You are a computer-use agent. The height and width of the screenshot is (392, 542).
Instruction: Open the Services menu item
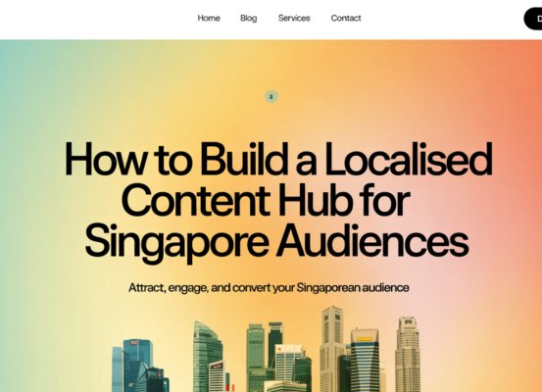(x=294, y=18)
